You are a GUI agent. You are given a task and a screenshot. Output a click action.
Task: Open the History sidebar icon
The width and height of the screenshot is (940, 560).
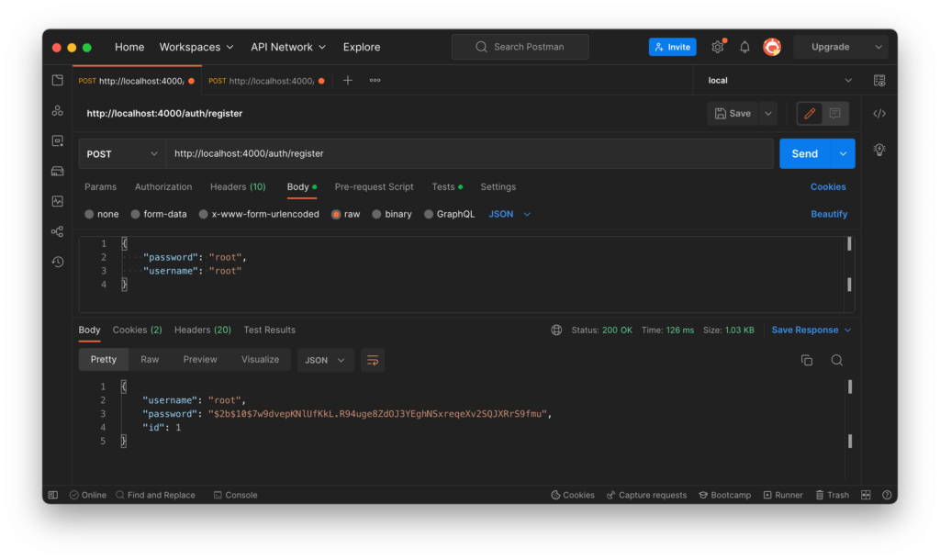click(x=58, y=262)
